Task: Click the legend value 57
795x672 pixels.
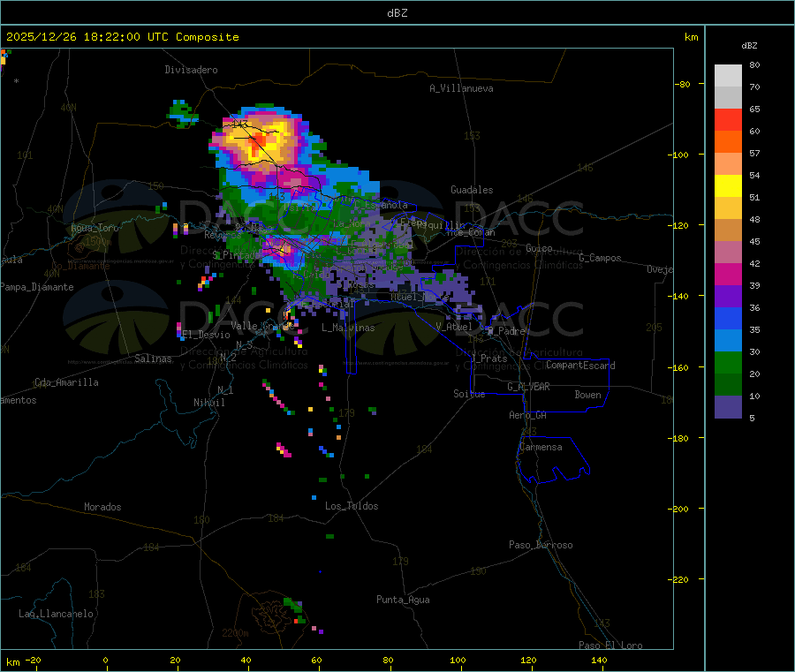Action: click(754, 153)
